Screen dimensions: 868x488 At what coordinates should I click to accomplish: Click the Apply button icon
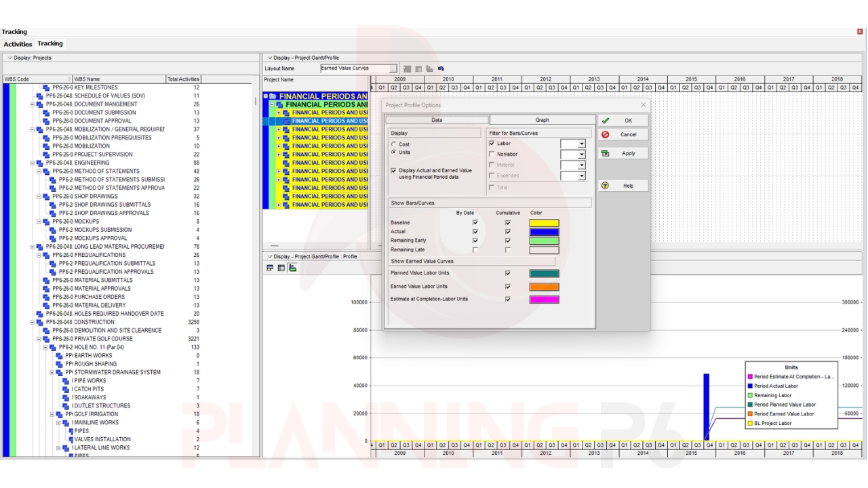click(606, 153)
